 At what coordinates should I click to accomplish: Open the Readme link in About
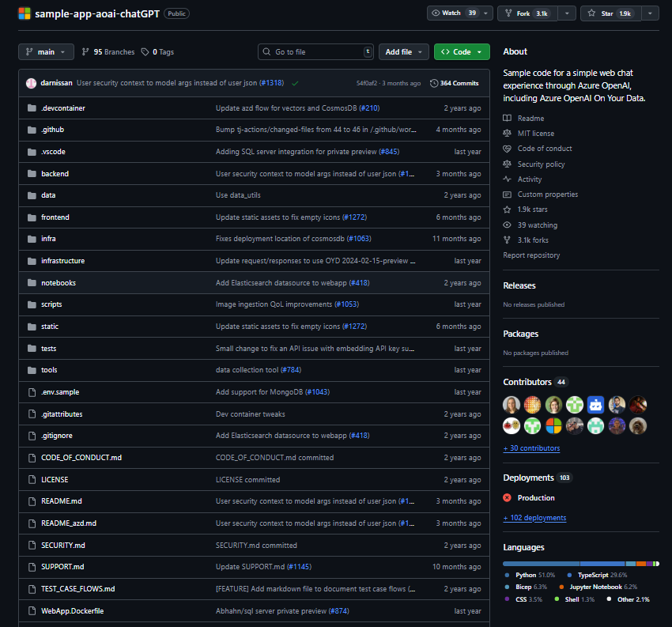pos(530,119)
